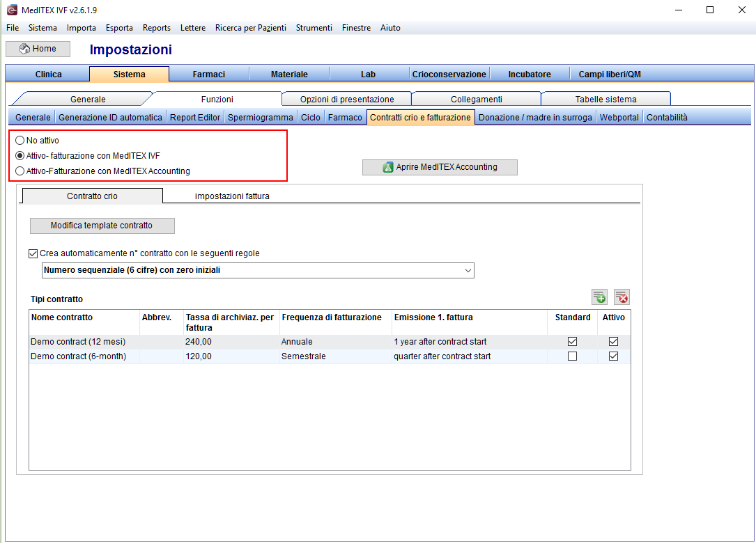The image size is (756, 543).
Task: Click Frequenza di fatturazione column header
Action: 336,322
